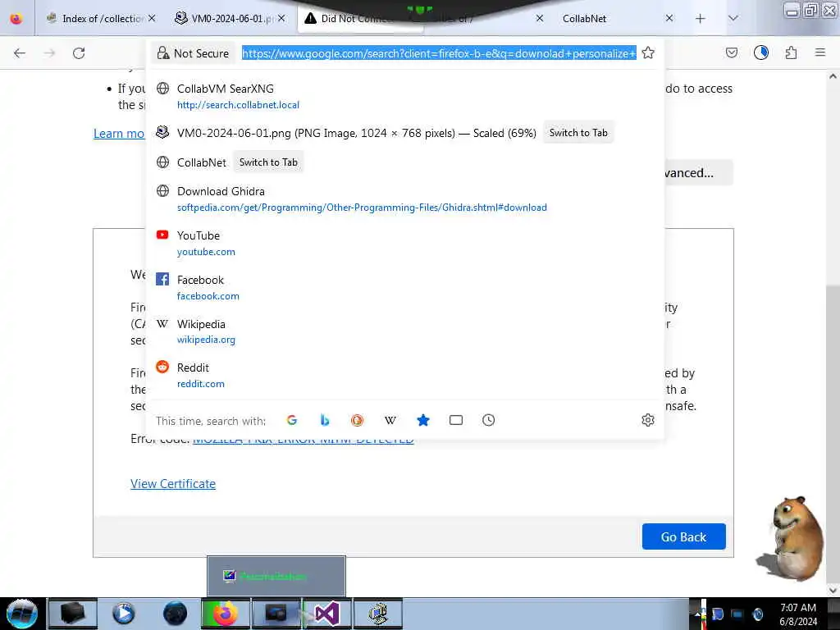Open the computer icon in the taskbar
The height and width of the screenshot is (630, 840).
(378, 614)
